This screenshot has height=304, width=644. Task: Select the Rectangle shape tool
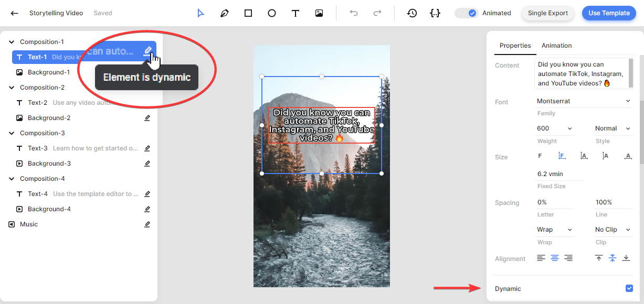click(248, 13)
